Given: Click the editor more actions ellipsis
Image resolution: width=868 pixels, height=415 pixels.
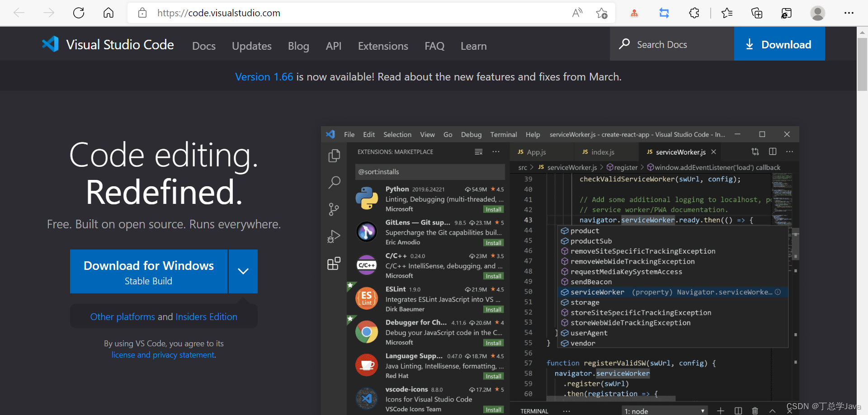Looking at the screenshot, I should pos(789,151).
